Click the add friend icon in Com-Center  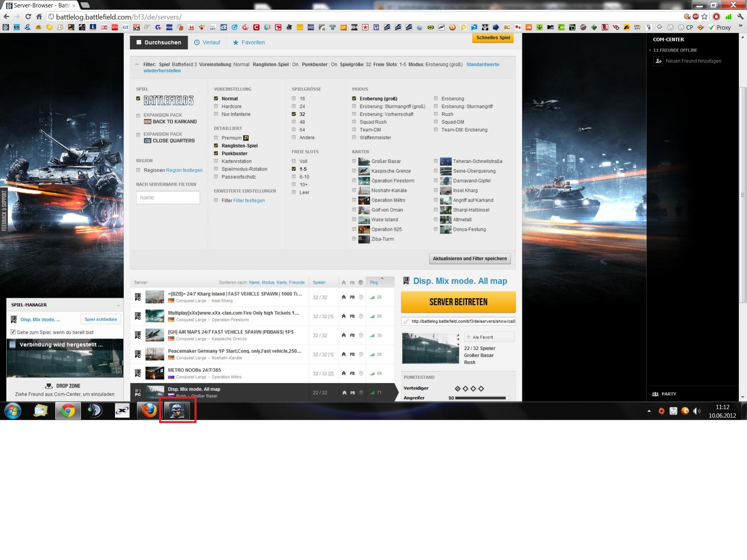pos(658,61)
